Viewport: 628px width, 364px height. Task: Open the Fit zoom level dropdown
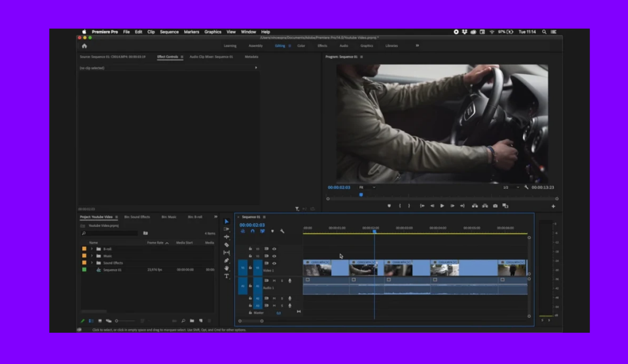pyautogui.click(x=367, y=188)
